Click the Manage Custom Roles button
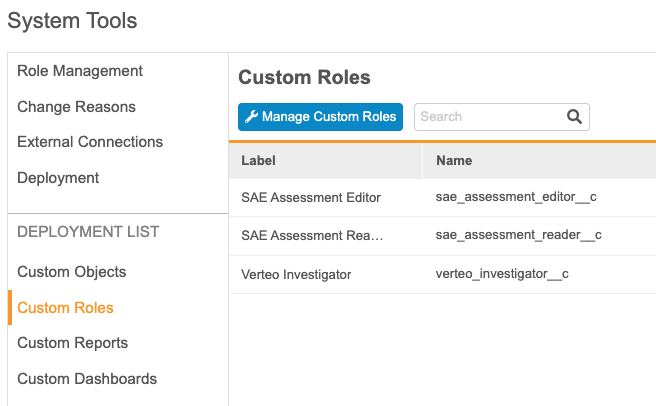The image size is (656, 406). pos(320,117)
